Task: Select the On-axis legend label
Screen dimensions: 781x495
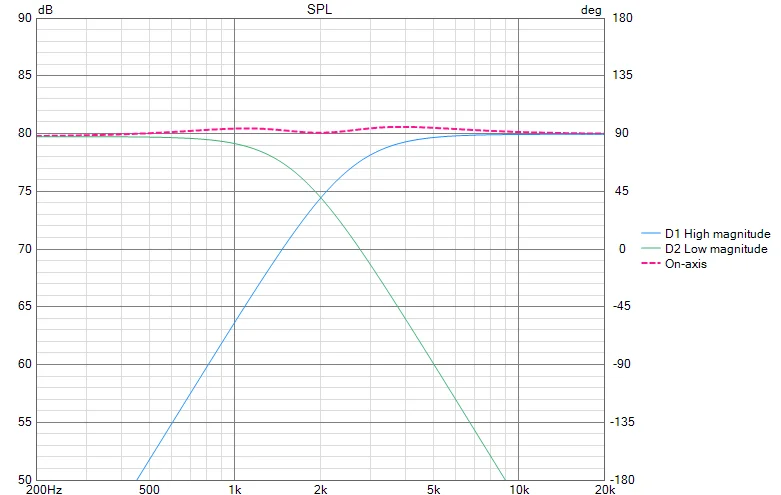Action: 685,264
